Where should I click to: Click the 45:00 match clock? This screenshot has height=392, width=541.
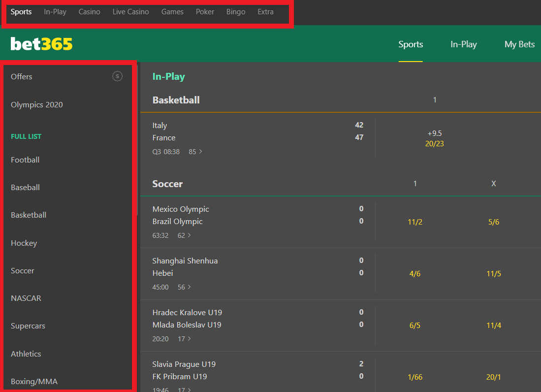(x=160, y=287)
